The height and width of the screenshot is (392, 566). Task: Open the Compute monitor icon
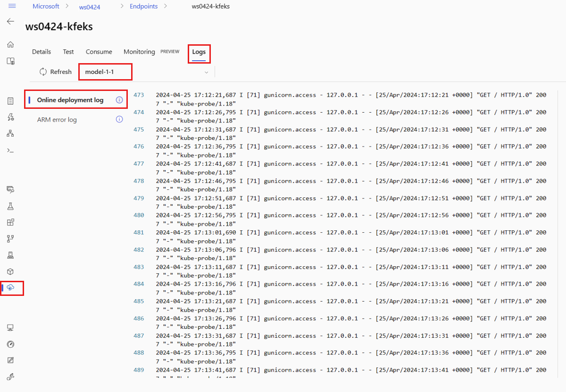pyautogui.click(x=10, y=328)
